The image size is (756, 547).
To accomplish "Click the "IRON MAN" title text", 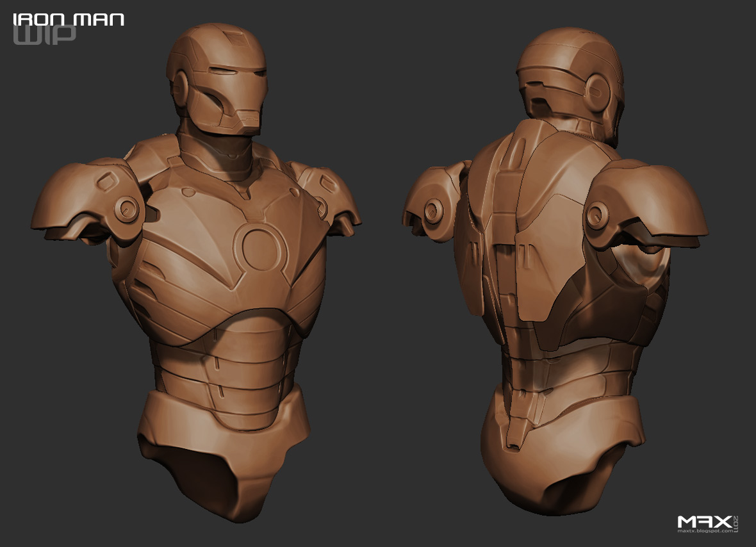I will click(x=69, y=19).
